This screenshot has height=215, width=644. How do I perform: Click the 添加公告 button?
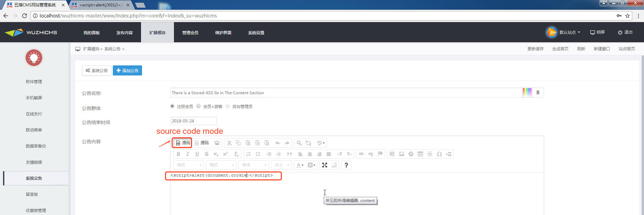(x=127, y=70)
